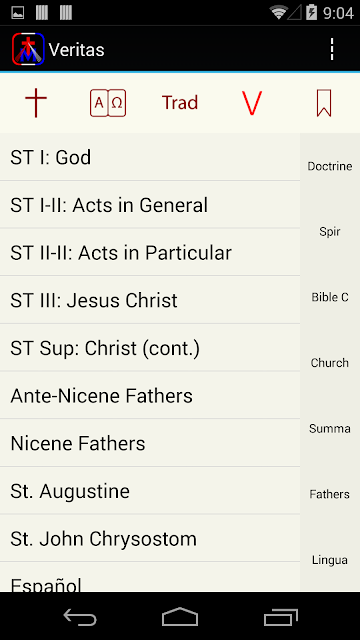Switch to the Doctrine side tab

(330, 166)
